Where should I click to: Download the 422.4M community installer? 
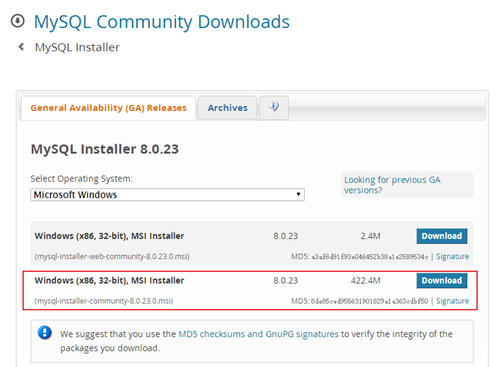442,281
